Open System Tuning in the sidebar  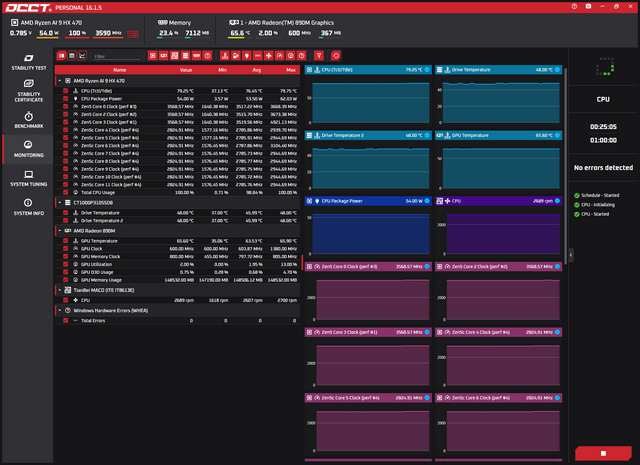tap(29, 178)
